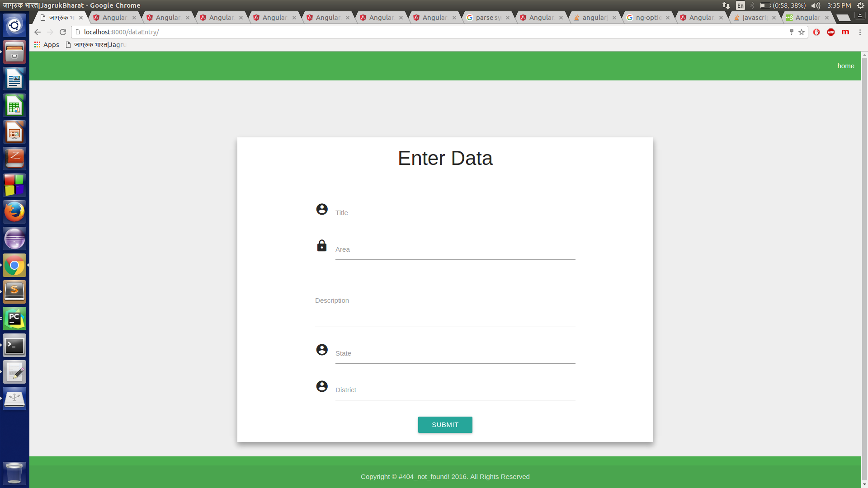Reload the page with the refresh icon
Image resolution: width=868 pixels, height=488 pixels.
tap(63, 32)
